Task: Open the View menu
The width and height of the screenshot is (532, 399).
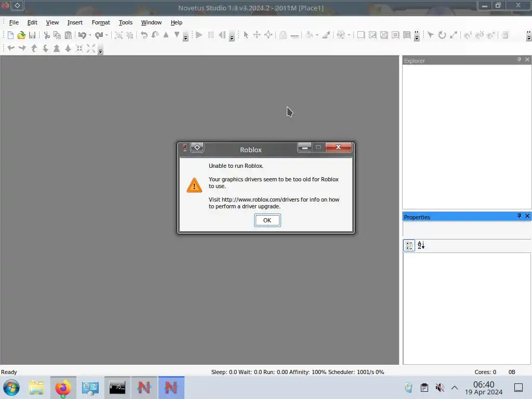Action: (52, 22)
